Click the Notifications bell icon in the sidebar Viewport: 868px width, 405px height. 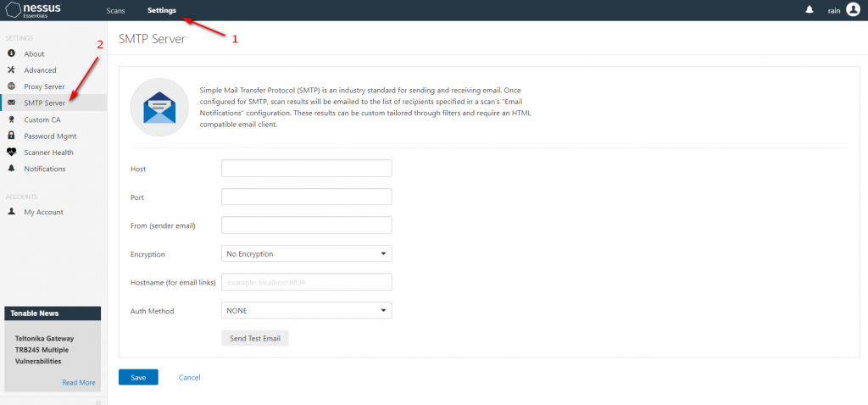point(12,169)
